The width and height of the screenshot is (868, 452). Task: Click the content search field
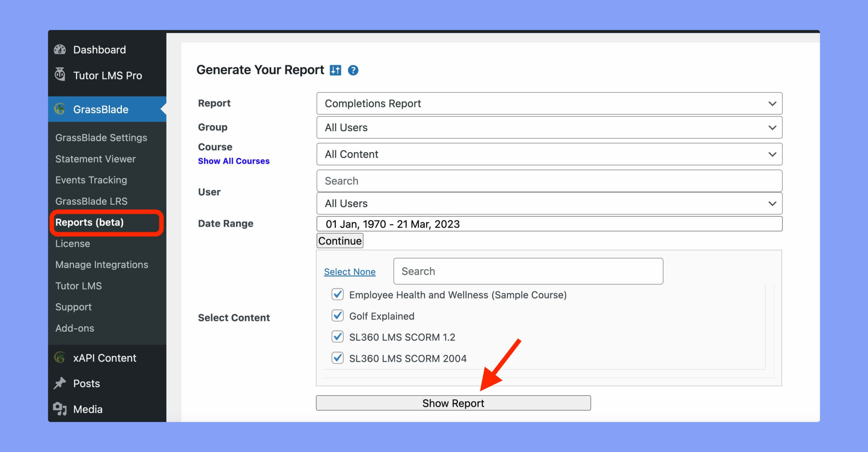528,271
